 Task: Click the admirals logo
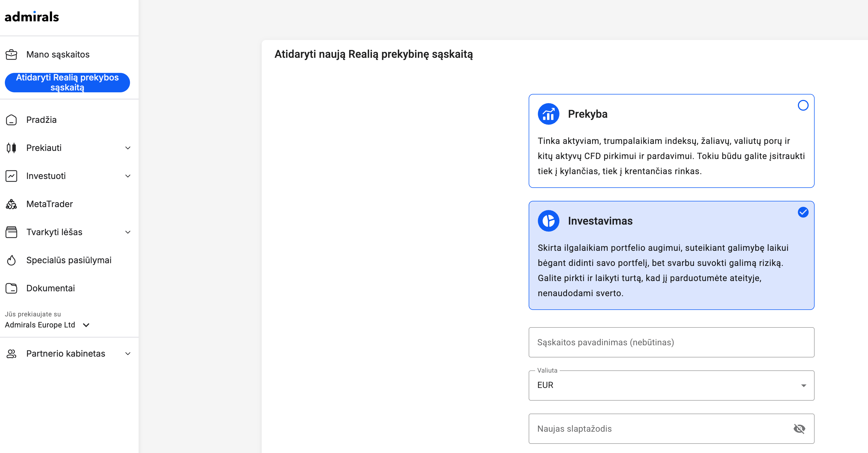point(32,16)
